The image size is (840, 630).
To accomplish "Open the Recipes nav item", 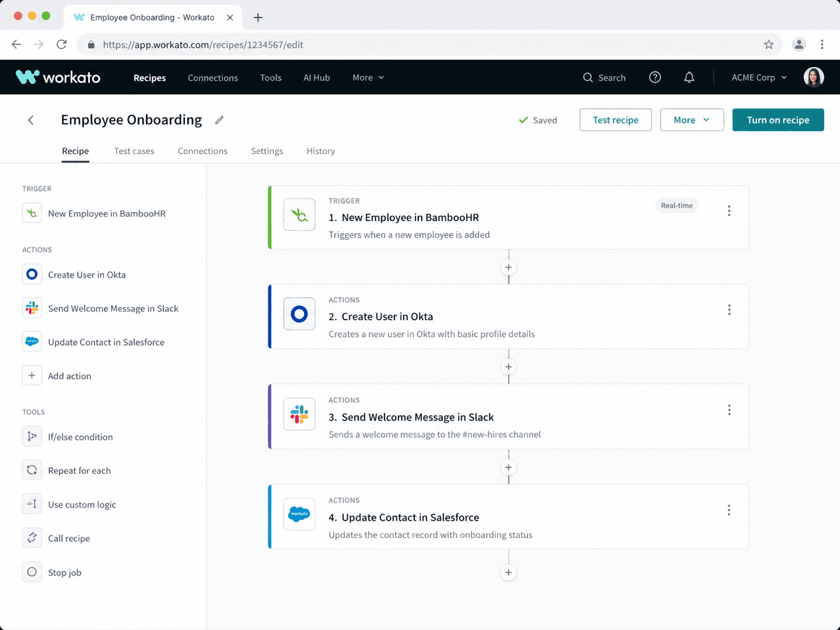I will click(x=150, y=78).
